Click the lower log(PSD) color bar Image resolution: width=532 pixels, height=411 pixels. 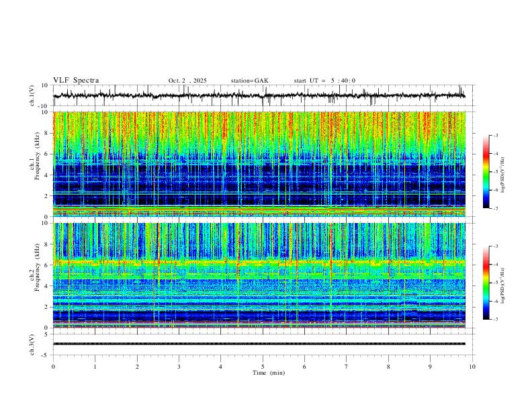tap(486, 283)
